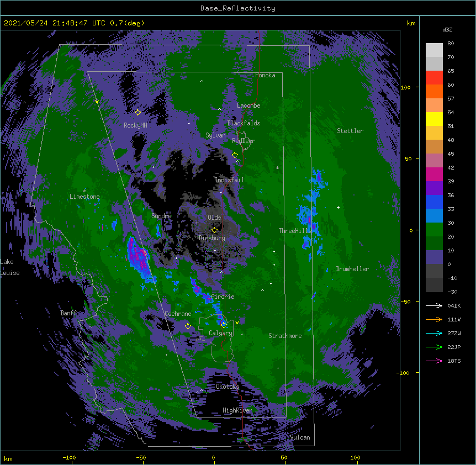The image size is (476, 465).
Task: Click the Cochrane label
Action: pyautogui.click(x=178, y=314)
